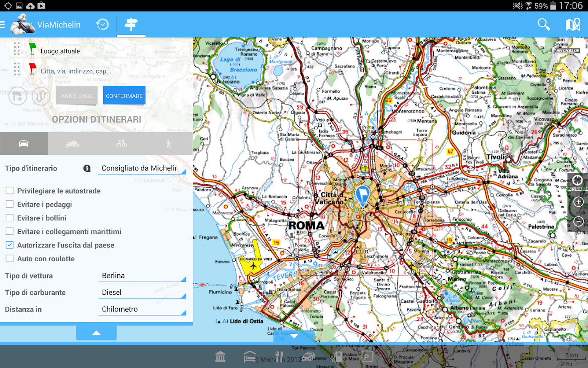The image size is (588, 368).
Task: Show parking with P icon
Action: tap(367, 357)
